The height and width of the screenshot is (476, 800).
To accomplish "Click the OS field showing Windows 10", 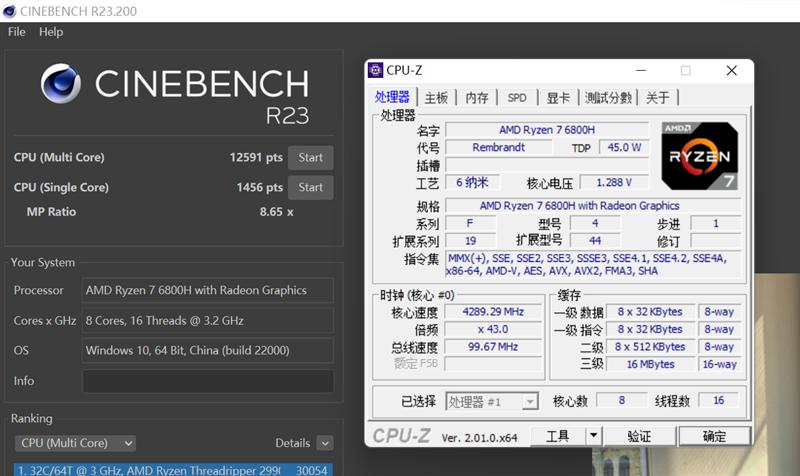I will pos(208,350).
